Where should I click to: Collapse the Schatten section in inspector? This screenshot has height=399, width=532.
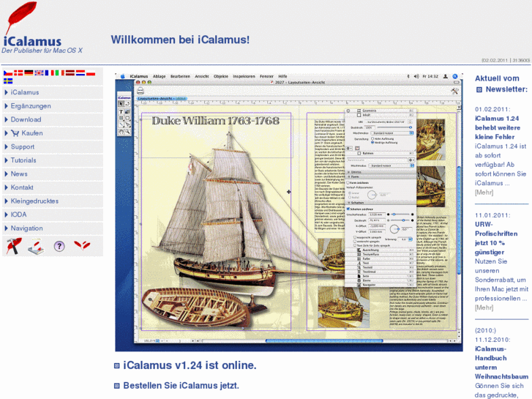[x=348, y=203]
